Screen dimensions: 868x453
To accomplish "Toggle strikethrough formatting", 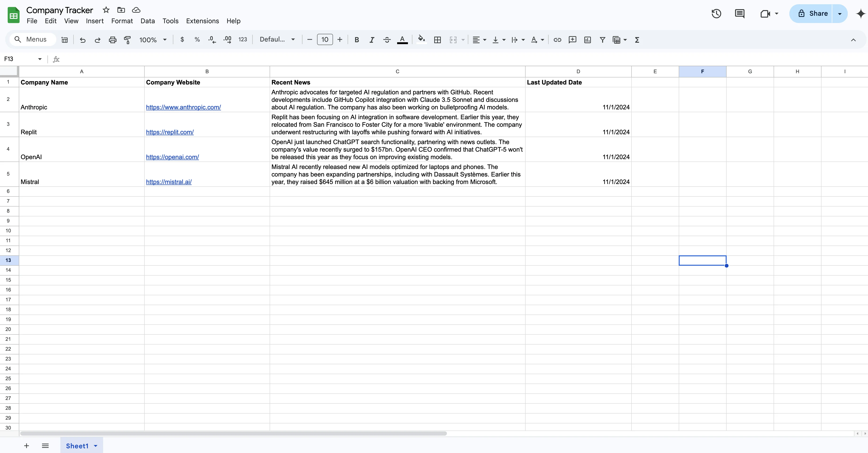I will click(387, 40).
